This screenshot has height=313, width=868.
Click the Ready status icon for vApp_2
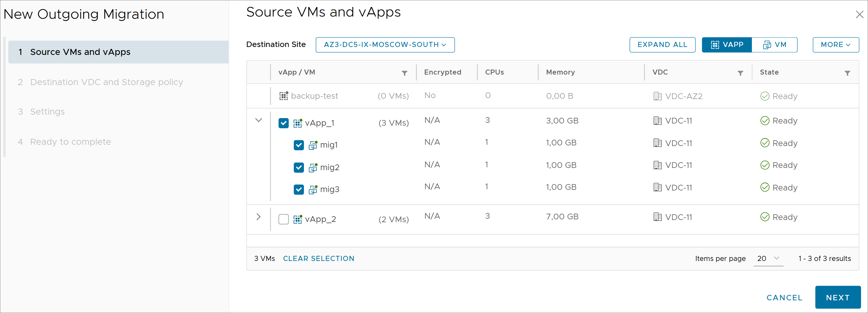coord(765,217)
